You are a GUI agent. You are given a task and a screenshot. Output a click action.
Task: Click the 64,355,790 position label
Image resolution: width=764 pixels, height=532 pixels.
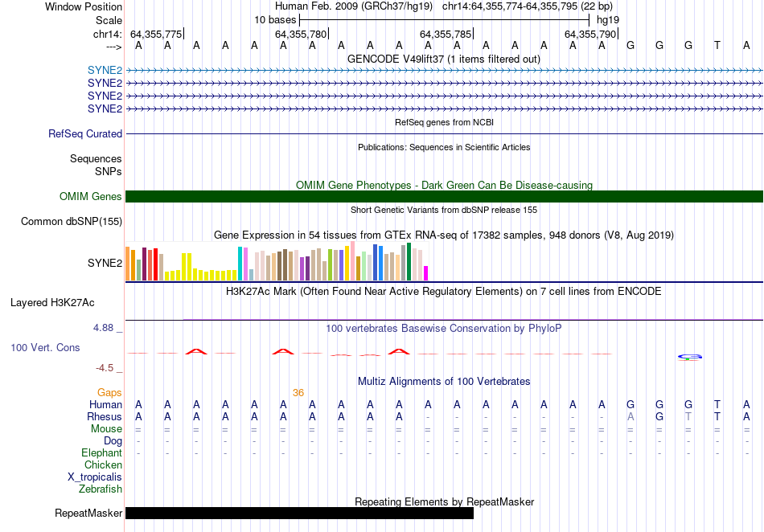tap(590, 34)
